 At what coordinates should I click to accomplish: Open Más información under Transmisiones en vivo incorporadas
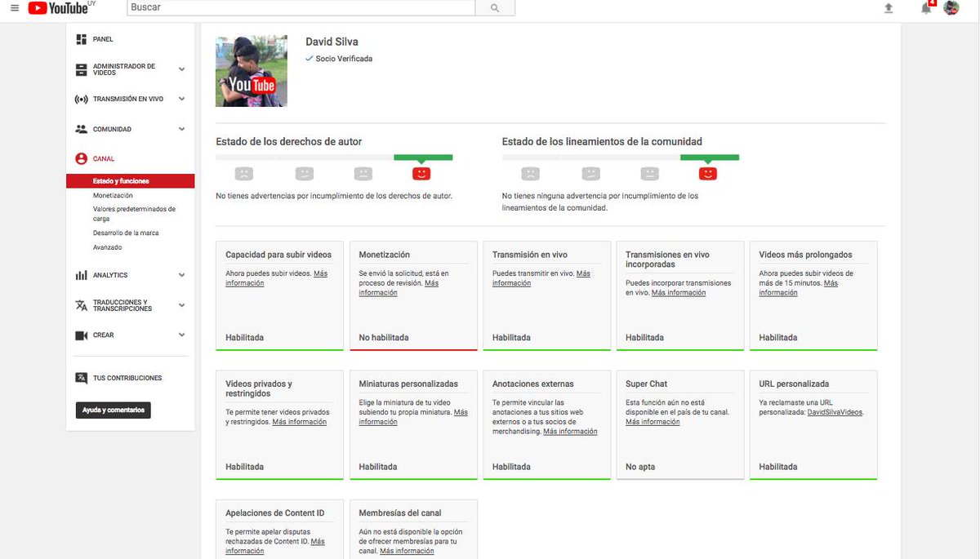point(679,293)
